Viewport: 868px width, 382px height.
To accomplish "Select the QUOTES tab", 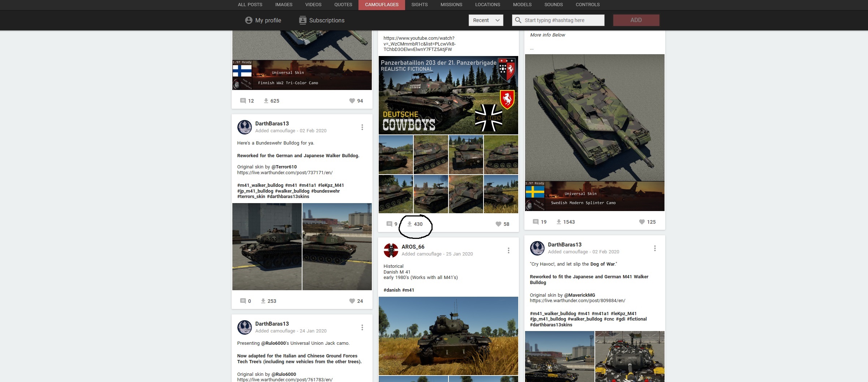I will coord(343,5).
